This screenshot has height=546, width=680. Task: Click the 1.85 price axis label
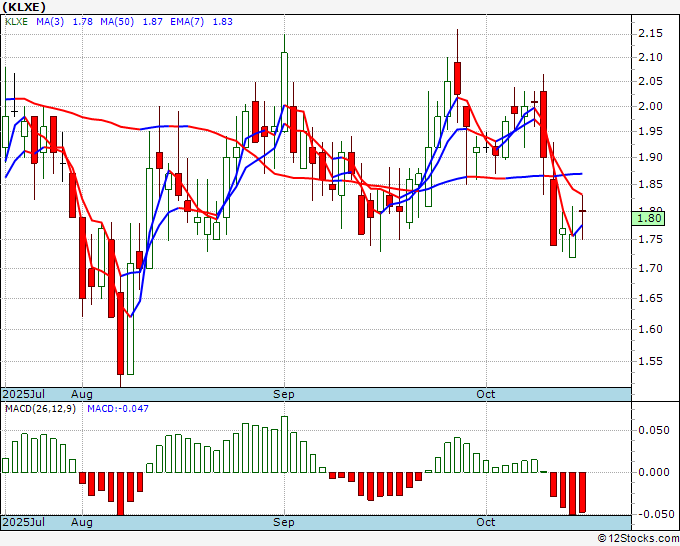coord(651,184)
